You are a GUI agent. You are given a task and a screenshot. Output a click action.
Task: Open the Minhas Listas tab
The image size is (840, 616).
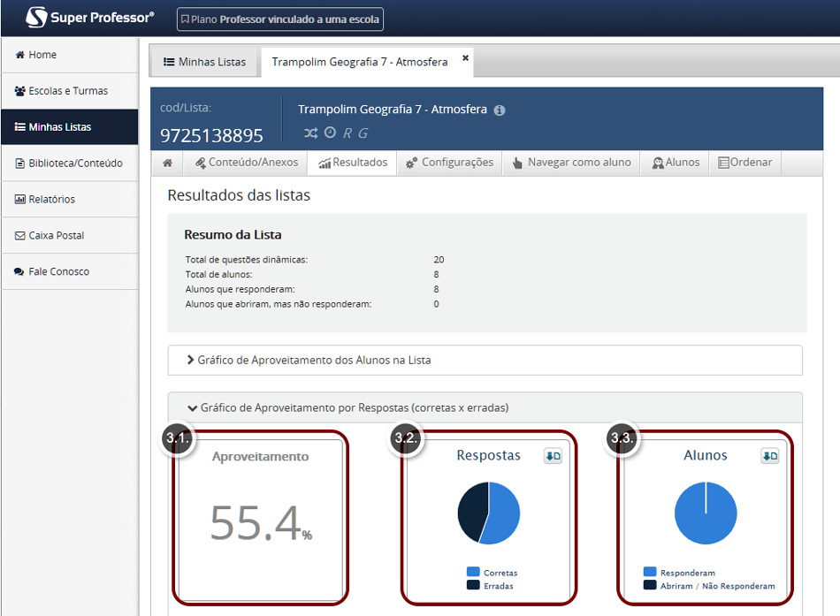tap(204, 62)
